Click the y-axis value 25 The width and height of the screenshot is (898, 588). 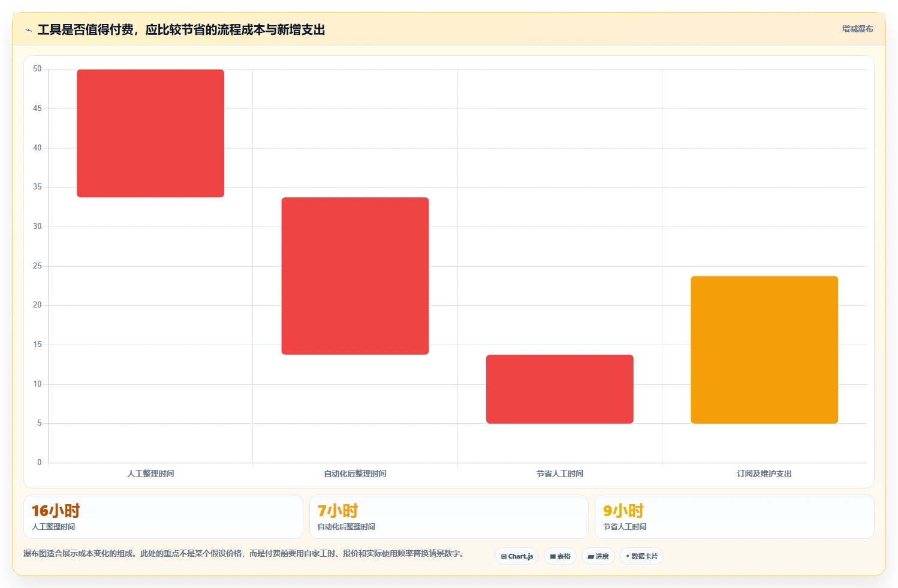point(37,266)
